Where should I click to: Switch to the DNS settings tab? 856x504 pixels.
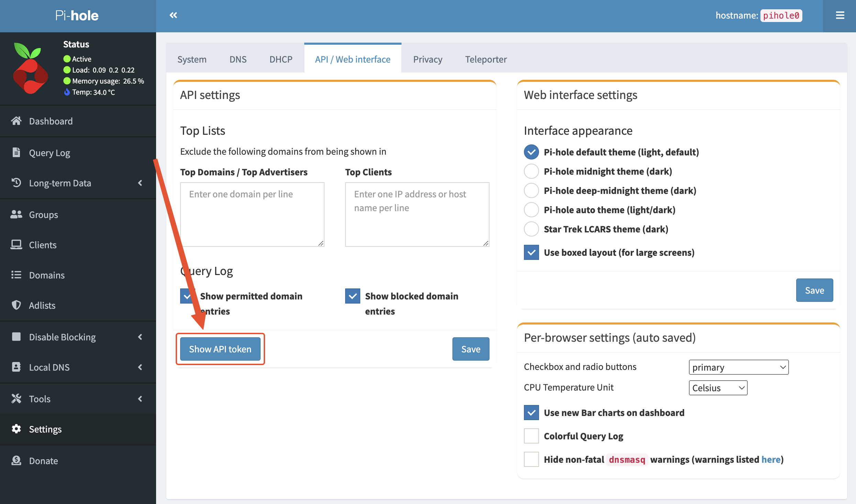pos(238,59)
